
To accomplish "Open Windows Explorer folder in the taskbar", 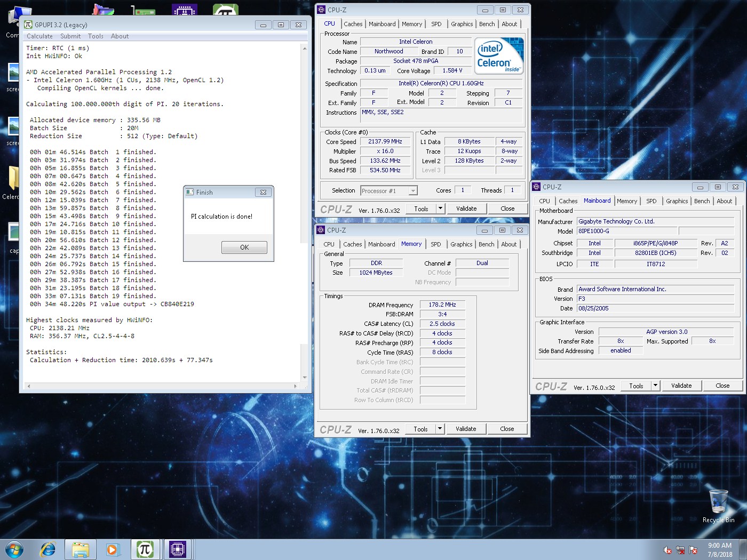I will 80,549.
